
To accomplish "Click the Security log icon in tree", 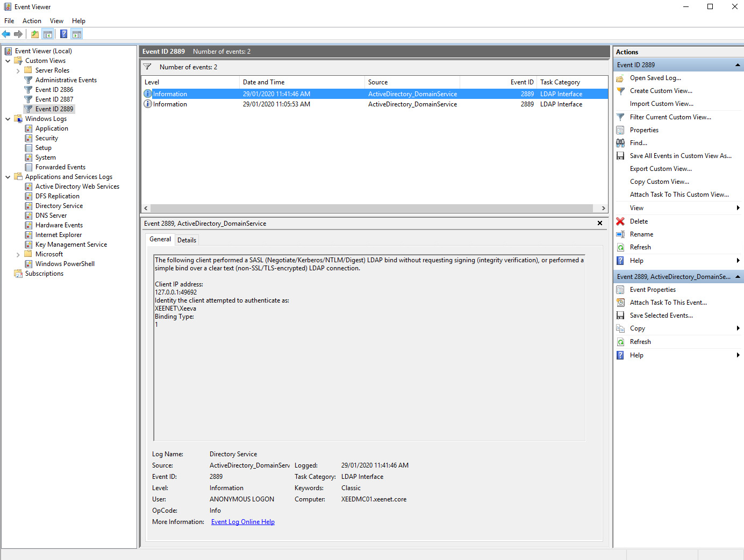I will [x=28, y=138].
